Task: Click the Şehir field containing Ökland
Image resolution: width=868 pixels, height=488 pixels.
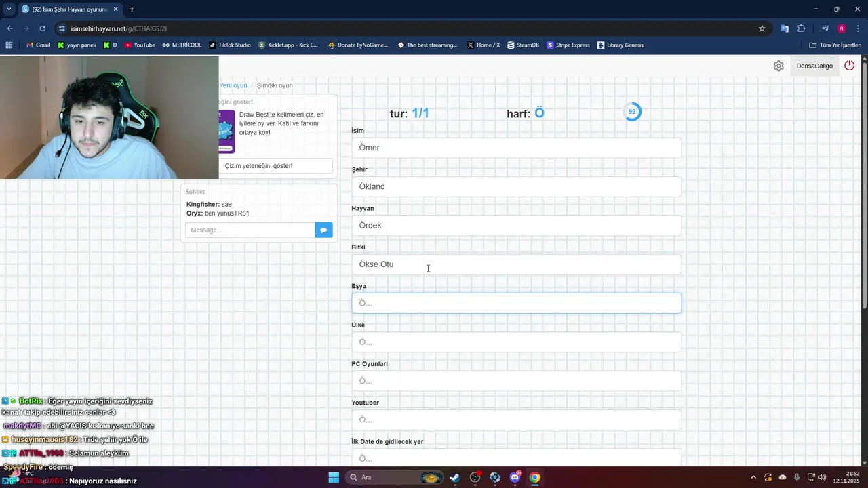Action: click(516, 186)
